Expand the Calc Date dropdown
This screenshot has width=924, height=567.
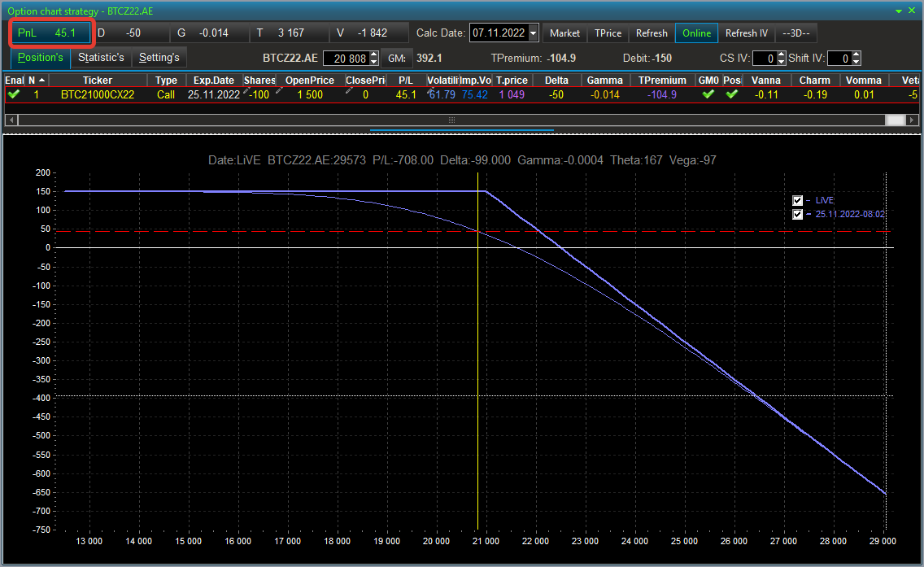[534, 33]
